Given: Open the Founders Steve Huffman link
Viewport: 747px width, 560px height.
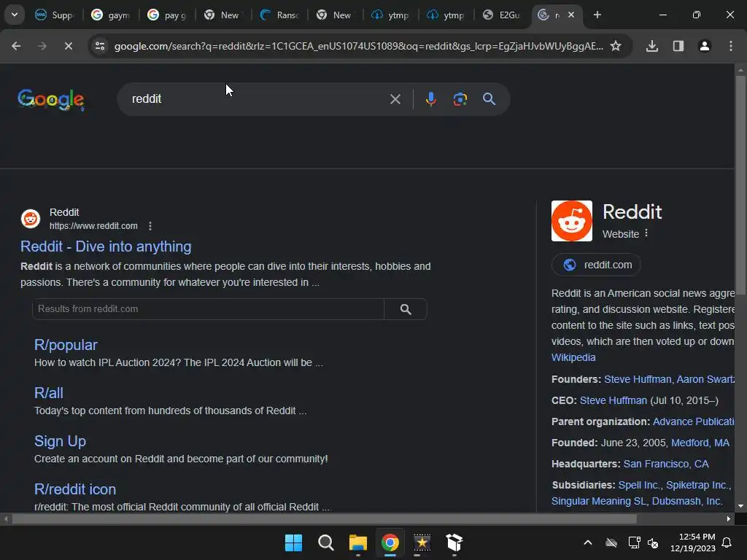Looking at the screenshot, I should coord(638,379).
